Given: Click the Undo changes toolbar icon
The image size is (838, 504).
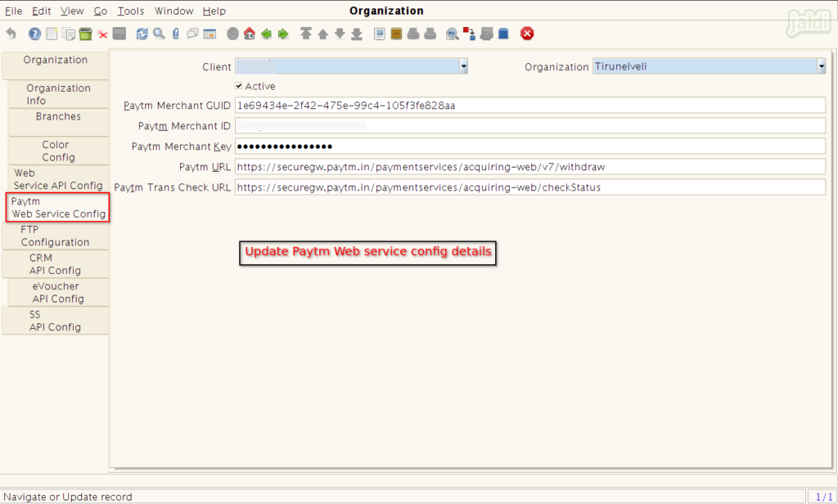Looking at the screenshot, I should [11, 34].
